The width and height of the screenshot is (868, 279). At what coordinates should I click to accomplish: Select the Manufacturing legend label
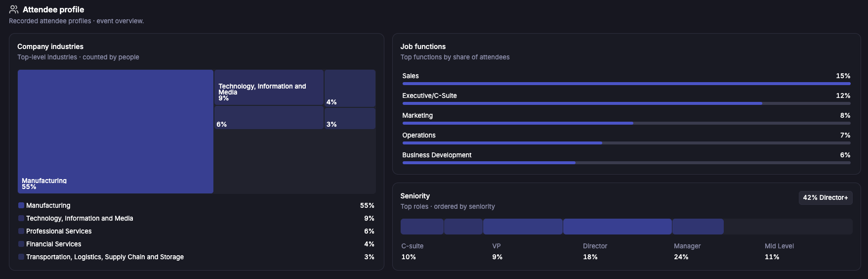48,205
